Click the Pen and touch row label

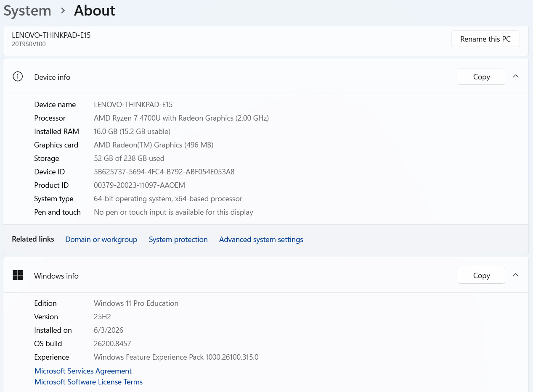click(57, 212)
